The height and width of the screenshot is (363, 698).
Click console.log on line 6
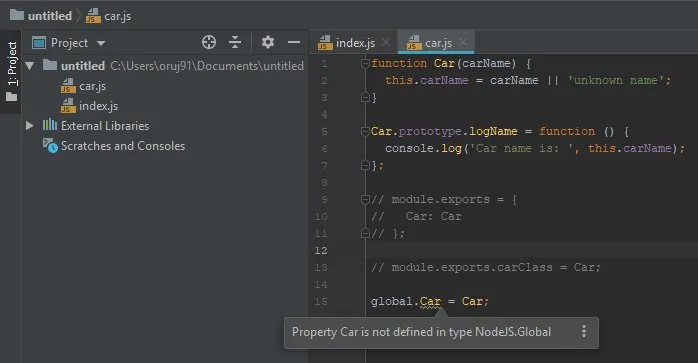(423, 148)
